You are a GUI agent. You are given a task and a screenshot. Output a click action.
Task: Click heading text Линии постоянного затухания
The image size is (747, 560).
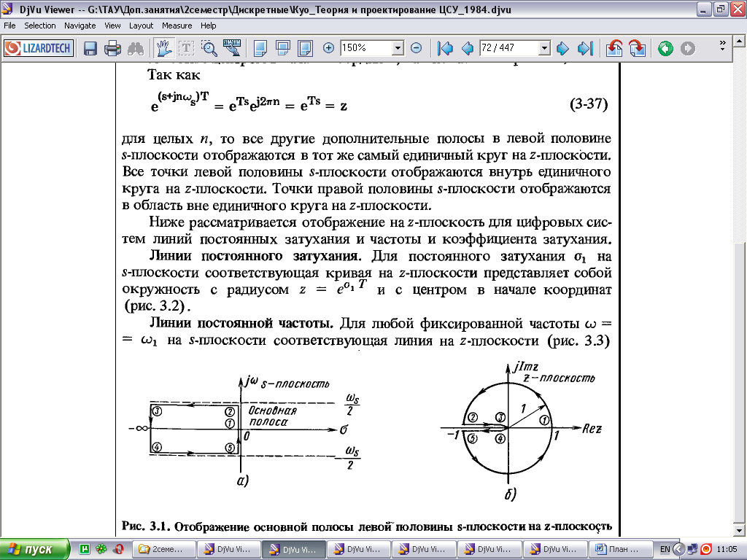click(255, 256)
